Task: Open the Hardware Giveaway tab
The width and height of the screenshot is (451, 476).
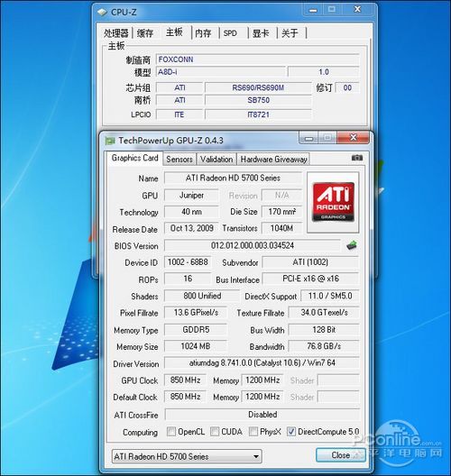Action: pyautogui.click(x=273, y=160)
